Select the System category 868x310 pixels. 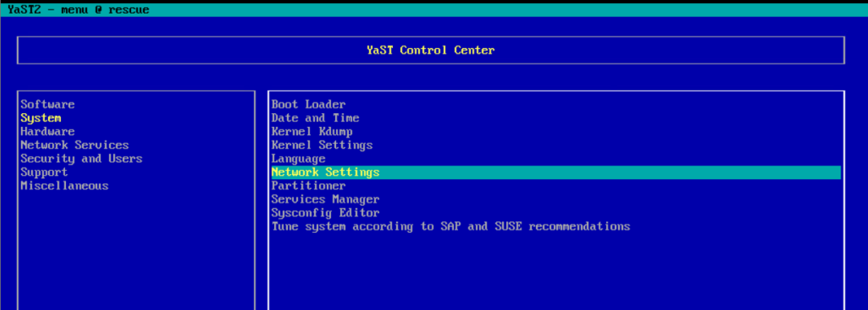(41, 118)
